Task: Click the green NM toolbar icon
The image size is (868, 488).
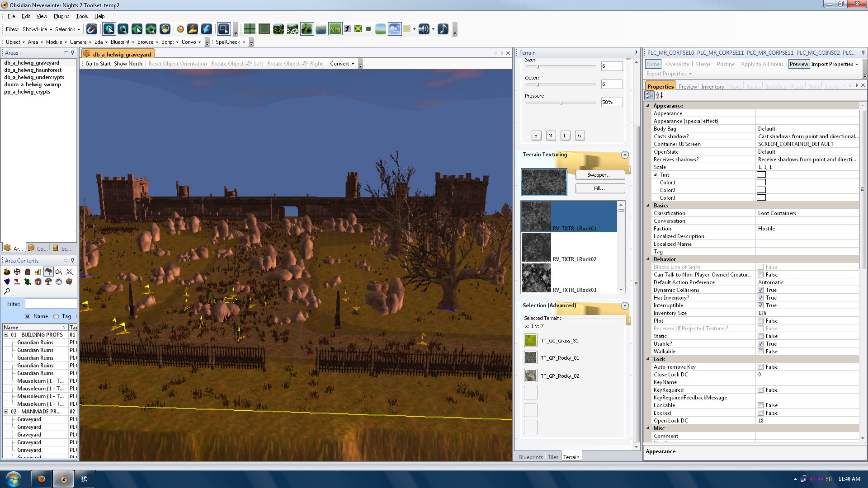Action: point(335,29)
